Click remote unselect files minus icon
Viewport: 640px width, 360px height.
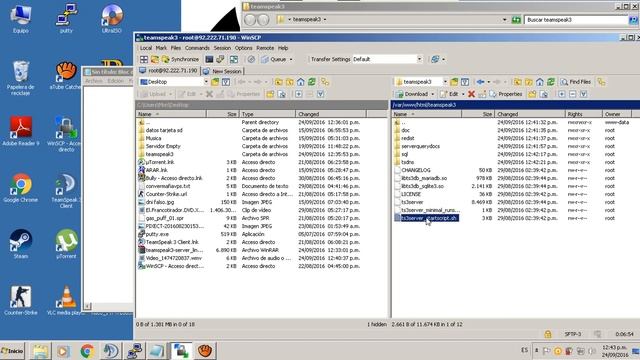[x=573, y=94]
